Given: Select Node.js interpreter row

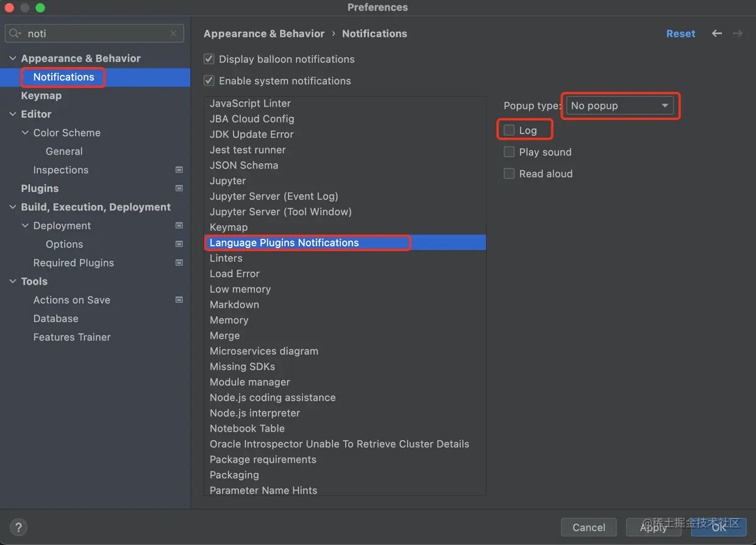Looking at the screenshot, I should click(x=345, y=413).
